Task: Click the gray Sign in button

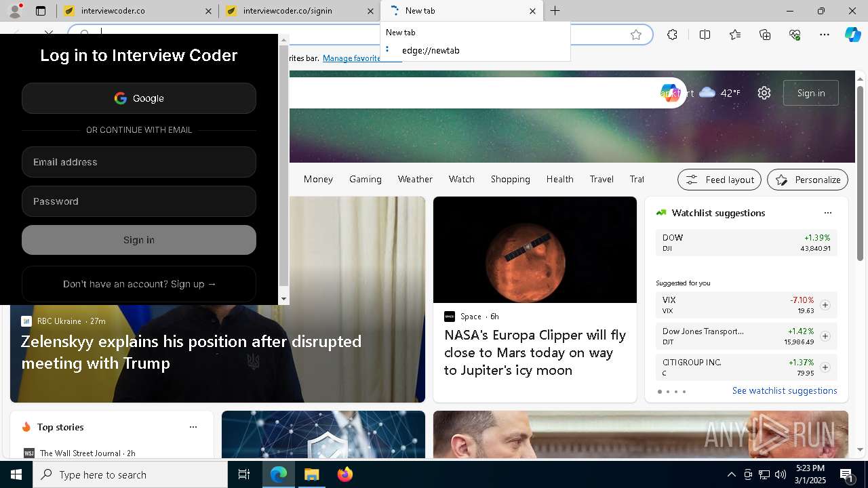Action: 139,240
